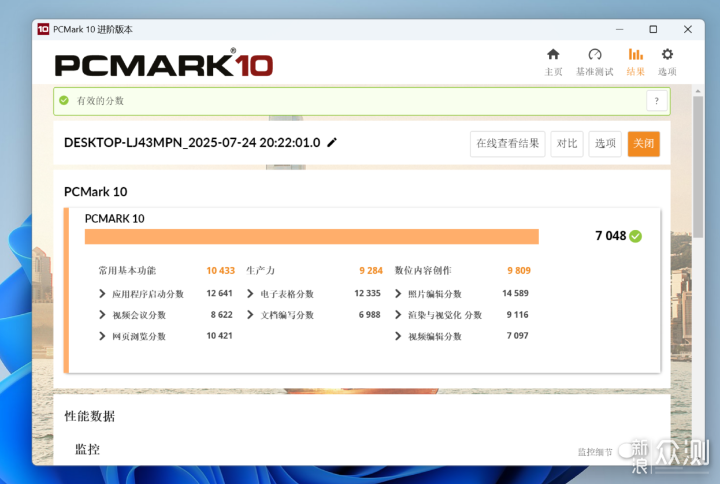Click the question mark help button
The height and width of the screenshot is (484, 720).
coord(657,101)
